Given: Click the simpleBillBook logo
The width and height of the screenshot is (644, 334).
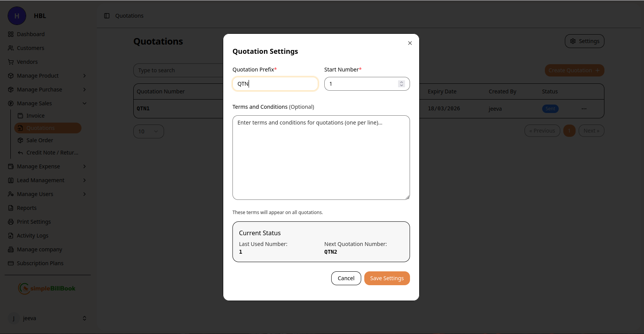Looking at the screenshot, I should click(47, 288).
